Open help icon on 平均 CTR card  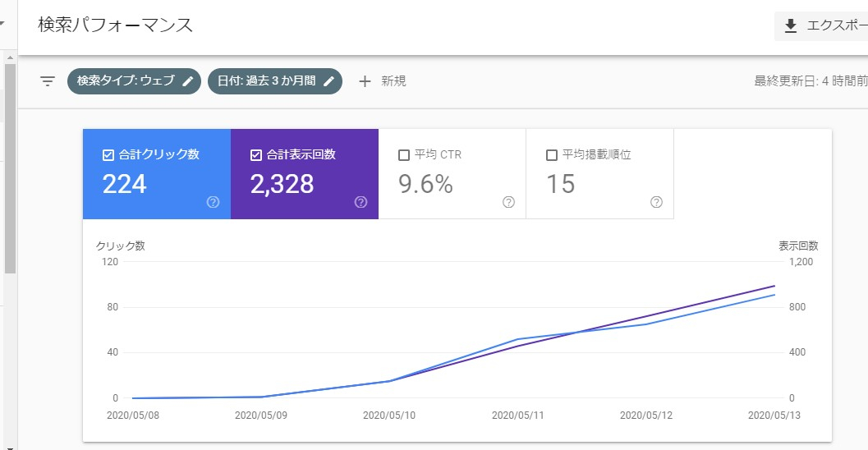click(x=508, y=202)
